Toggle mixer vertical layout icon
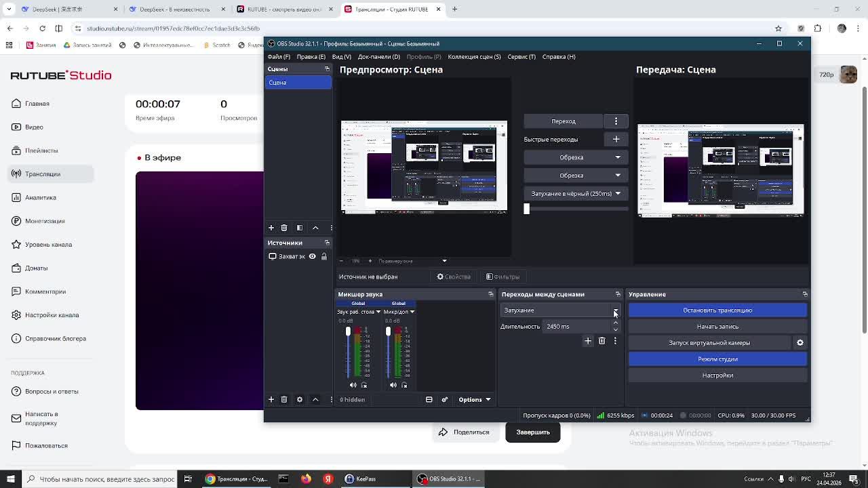This screenshot has width=868, height=488. (x=429, y=400)
